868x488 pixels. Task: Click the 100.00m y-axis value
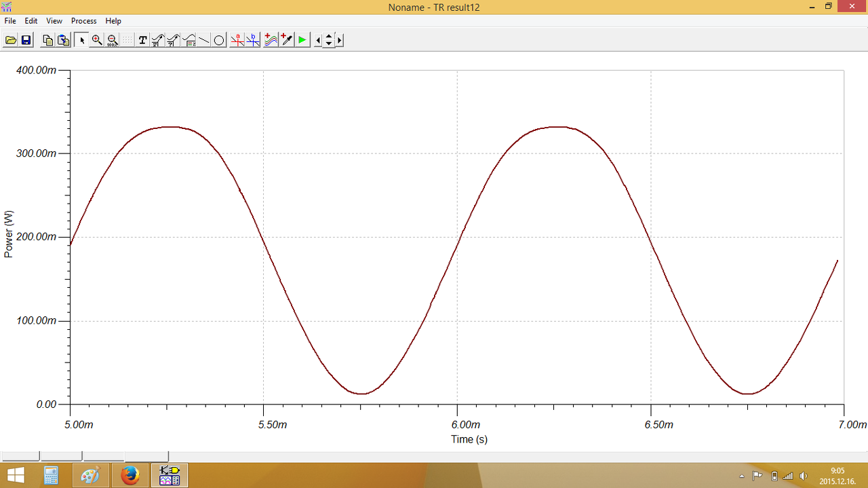click(36, 320)
